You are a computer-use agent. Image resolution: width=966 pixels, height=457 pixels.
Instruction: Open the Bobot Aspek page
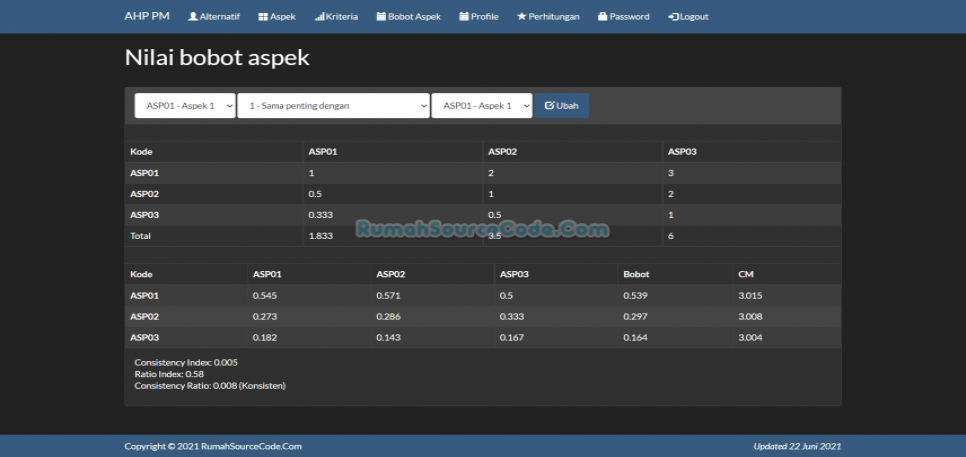click(408, 17)
